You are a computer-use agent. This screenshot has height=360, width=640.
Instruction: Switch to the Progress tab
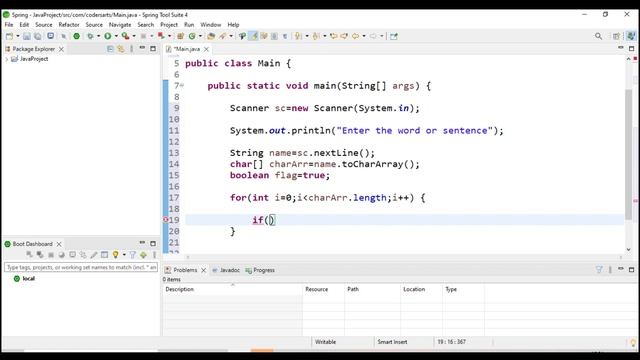coord(260,270)
